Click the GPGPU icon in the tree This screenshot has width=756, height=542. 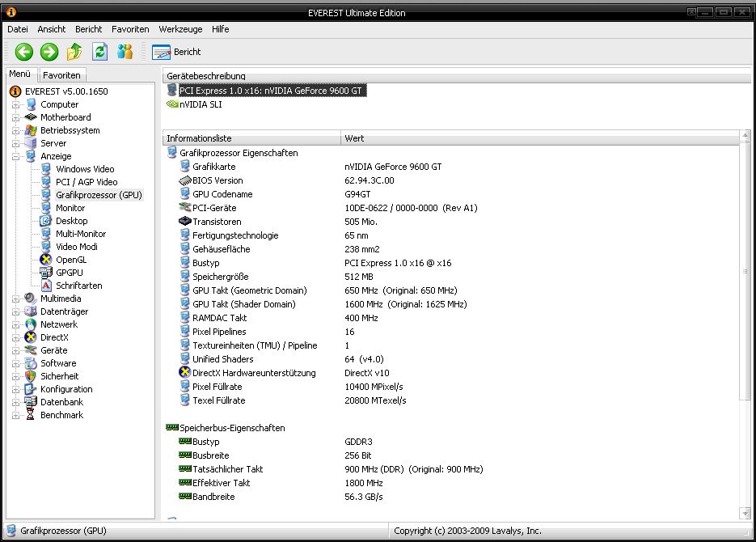[46, 273]
